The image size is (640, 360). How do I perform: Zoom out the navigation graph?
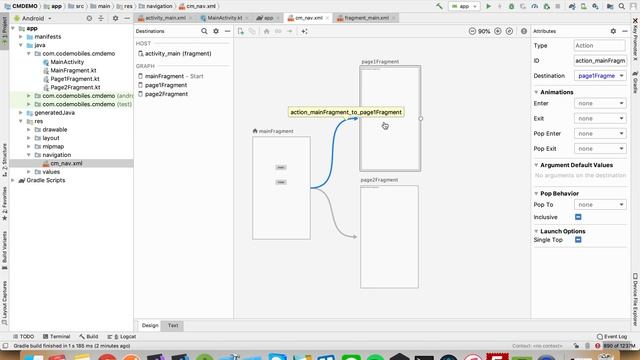click(472, 31)
